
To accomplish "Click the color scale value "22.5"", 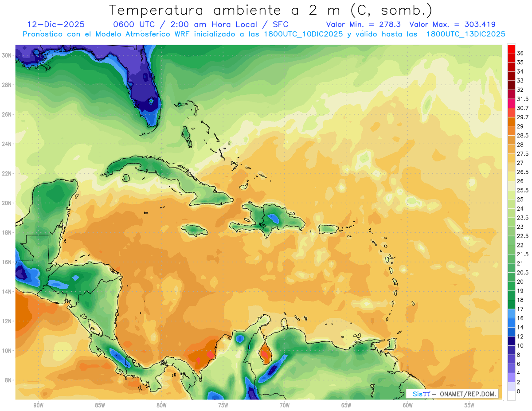I will 523,236.
